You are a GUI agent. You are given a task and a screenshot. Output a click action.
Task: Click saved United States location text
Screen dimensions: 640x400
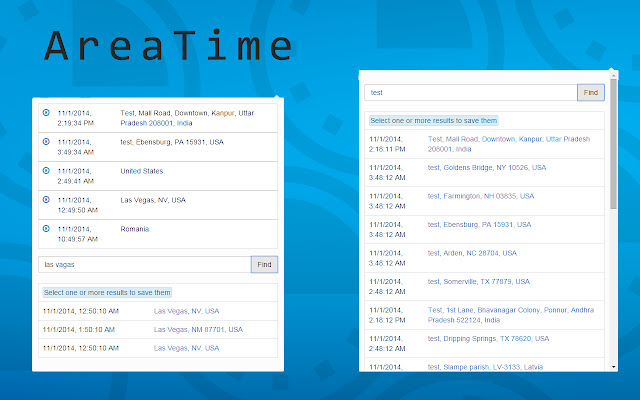click(142, 171)
